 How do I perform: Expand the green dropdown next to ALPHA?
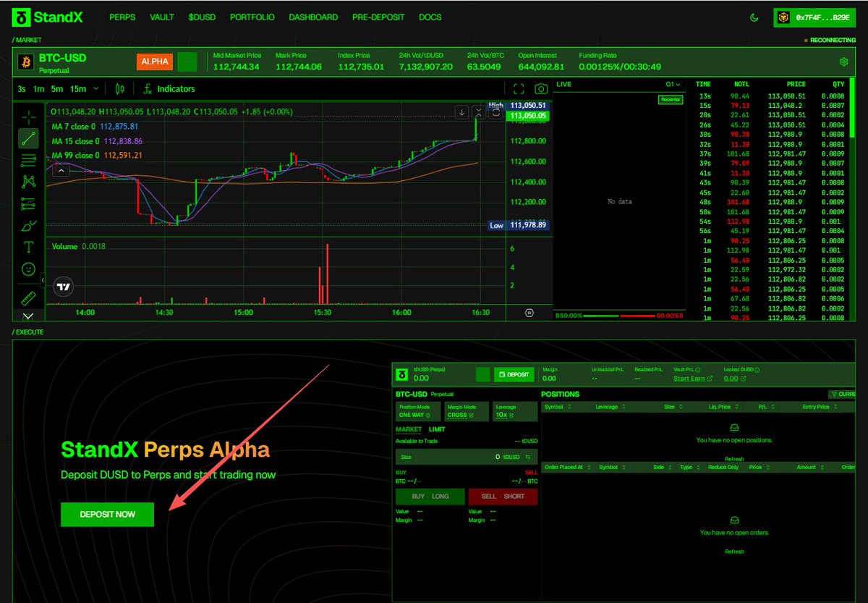(187, 62)
